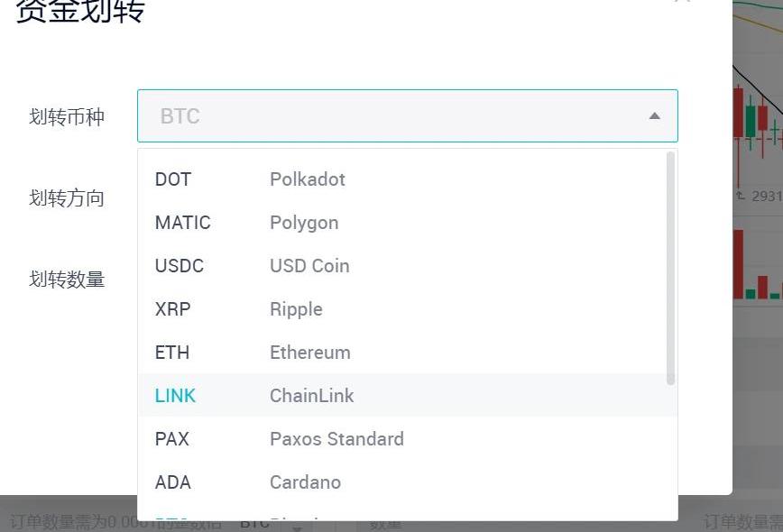
Task: Click the 资金划转 dialog title
Action: [80, 11]
